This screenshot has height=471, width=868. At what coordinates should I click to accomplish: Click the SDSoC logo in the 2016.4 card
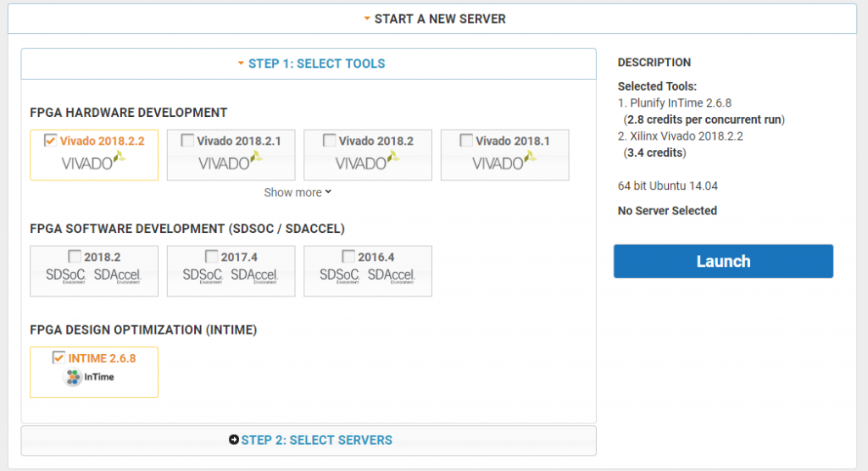(x=340, y=275)
